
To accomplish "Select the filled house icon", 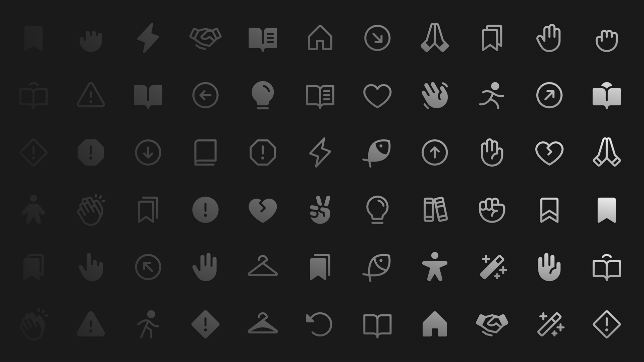I will [434, 324].
